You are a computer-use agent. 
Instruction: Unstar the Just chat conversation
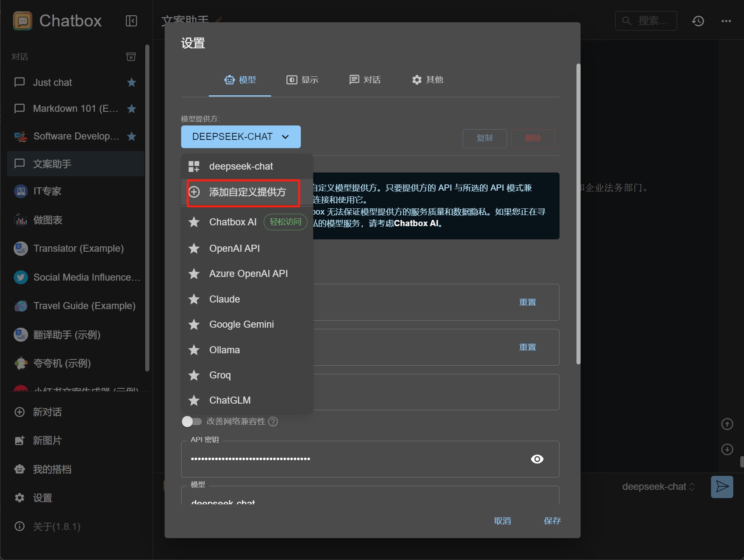[x=132, y=83]
